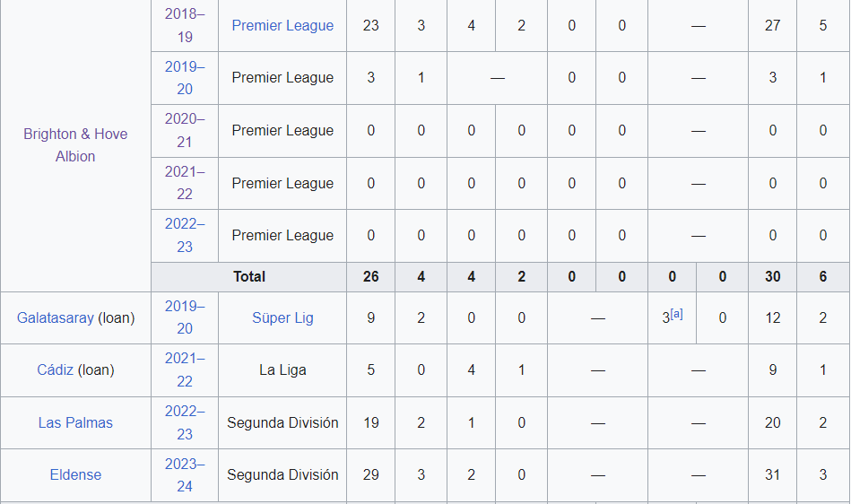The image size is (851, 504).
Task: Select the Brighton Total row label
Action: (x=249, y=277)
